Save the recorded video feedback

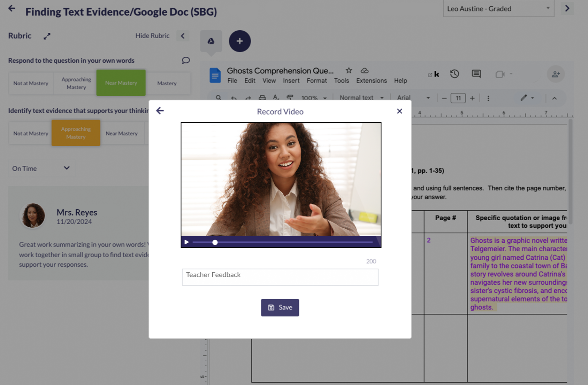(280, 307)
